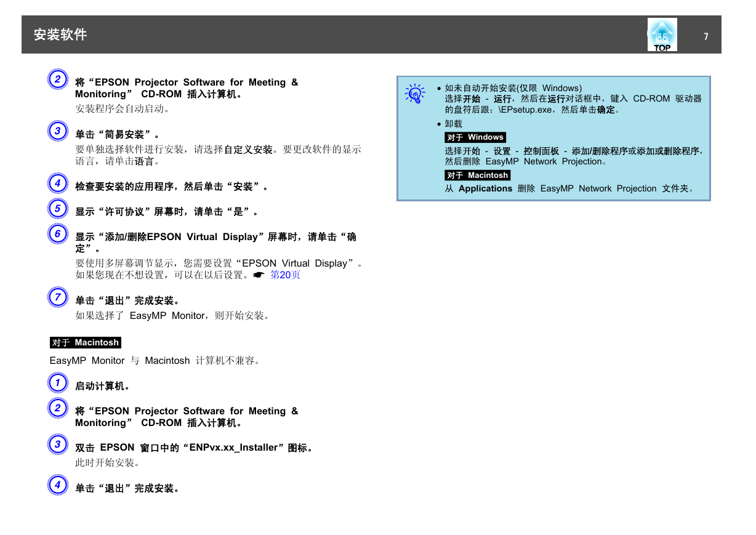Click the page number 7
The height and width of the screenshot is (535, 756).
[x=706, y=36]
